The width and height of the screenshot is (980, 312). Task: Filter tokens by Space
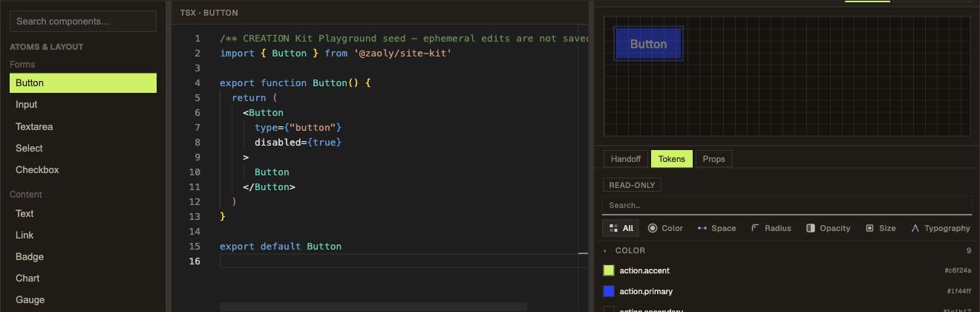coord(716,228)
